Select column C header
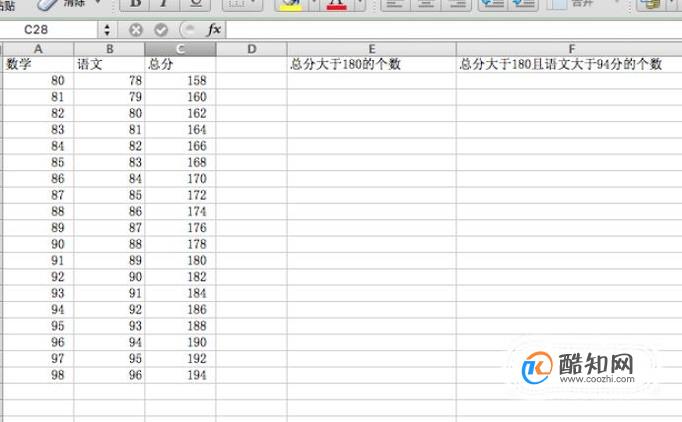Viewport: 682px width, 422px height. coord(181,49)
